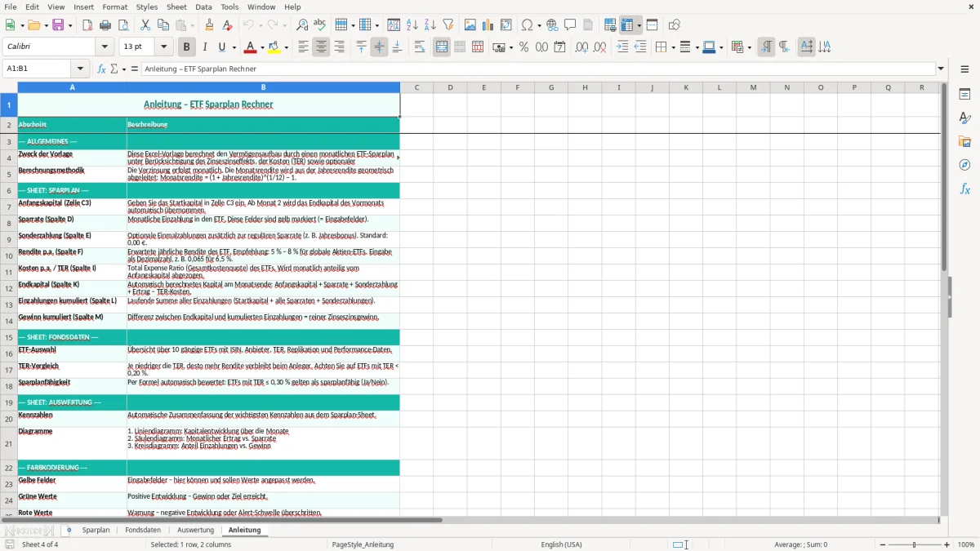Toggle Merge and Center Cells
980x551 pixels.
click(x=442, y=47)
